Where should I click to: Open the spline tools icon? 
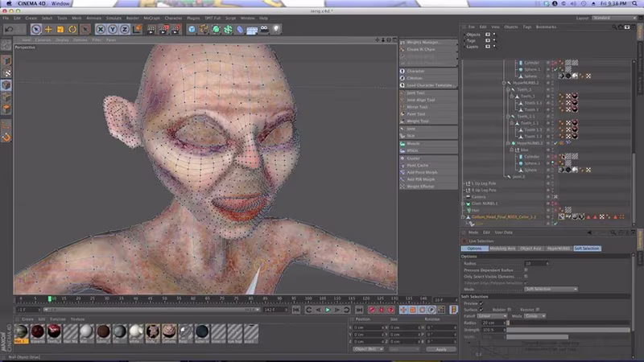(204, 29)
